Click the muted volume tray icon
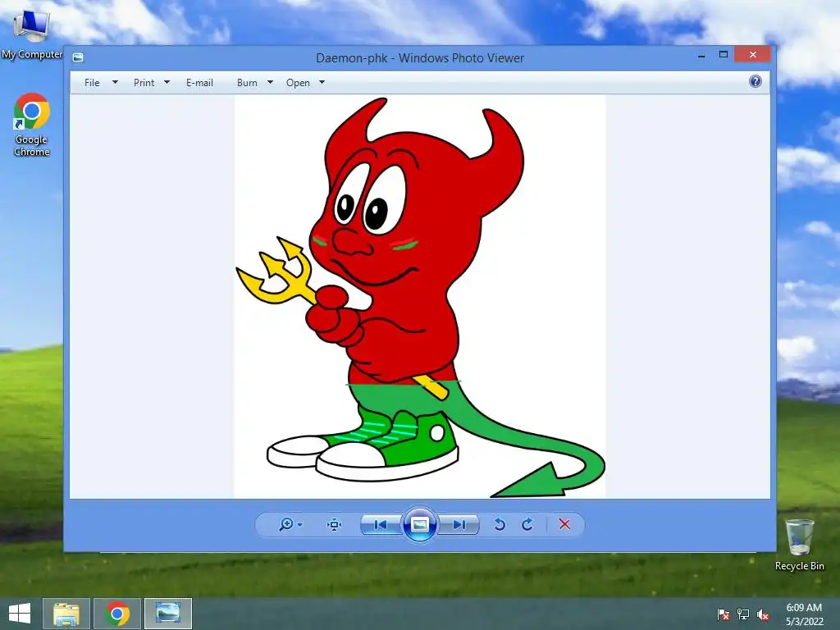The width and height of the screenshot is (840, 630). click(763, 614)
